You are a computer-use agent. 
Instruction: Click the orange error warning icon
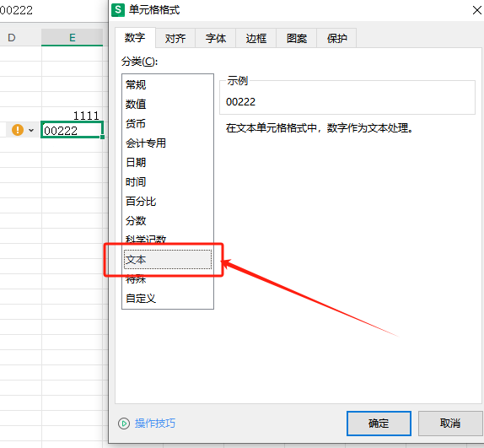(18, 130)
